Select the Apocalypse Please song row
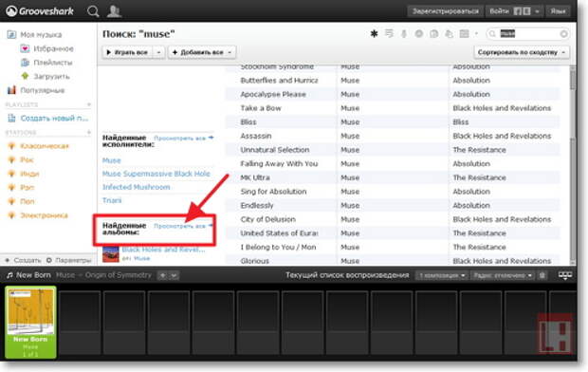The height and width of the screenshot is (372, 588). 393,94
